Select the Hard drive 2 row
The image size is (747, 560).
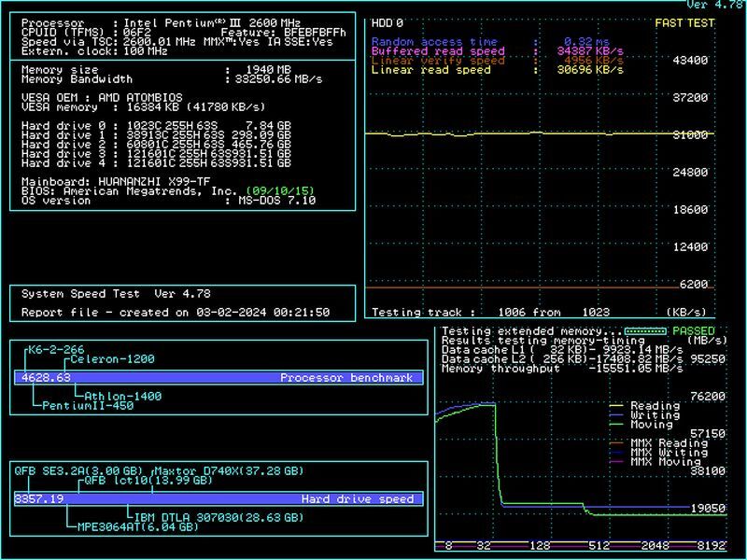click(x=156, y=145)
